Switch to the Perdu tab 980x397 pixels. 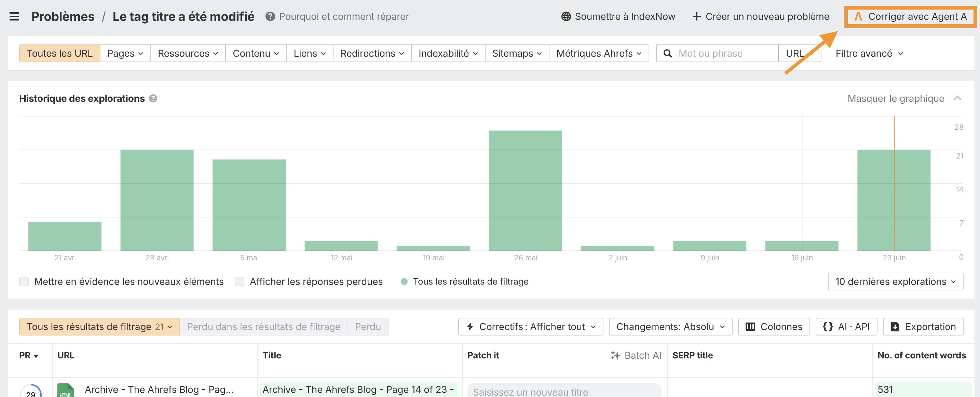[368, 327]
